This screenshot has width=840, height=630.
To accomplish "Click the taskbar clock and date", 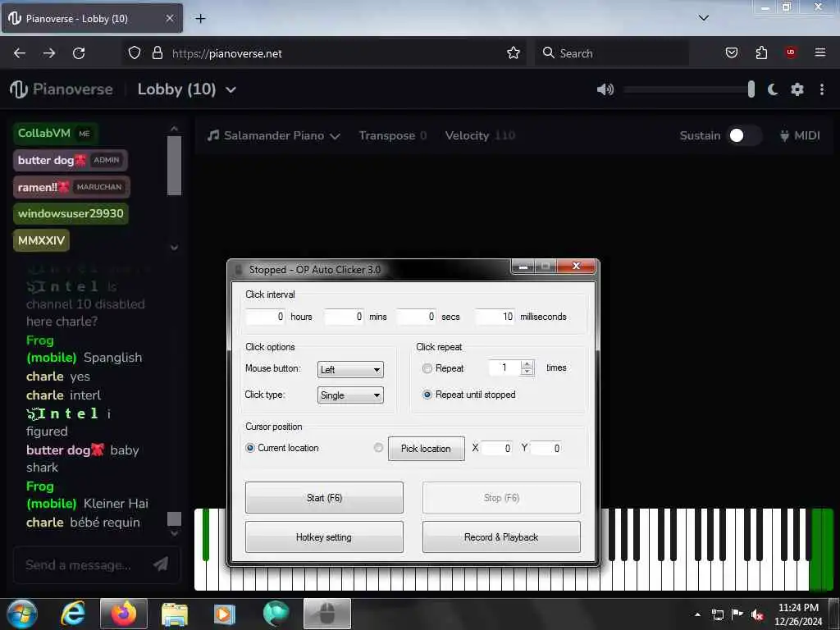I will tap(798, 614).
